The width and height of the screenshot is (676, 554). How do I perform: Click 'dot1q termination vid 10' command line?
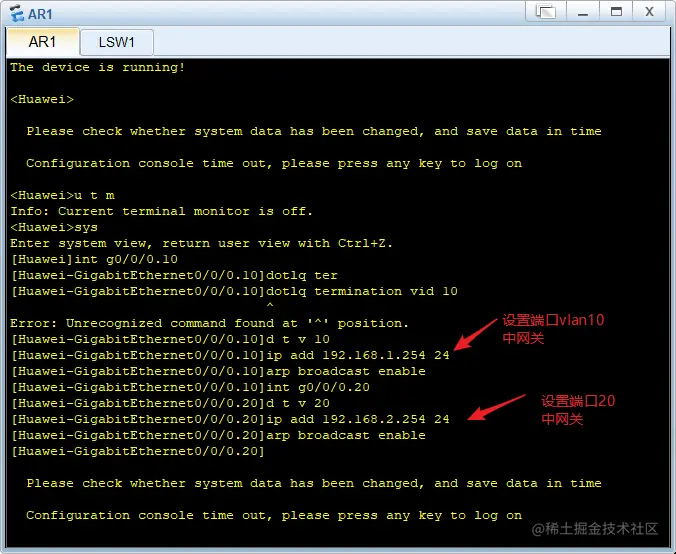tap(234, 291)
